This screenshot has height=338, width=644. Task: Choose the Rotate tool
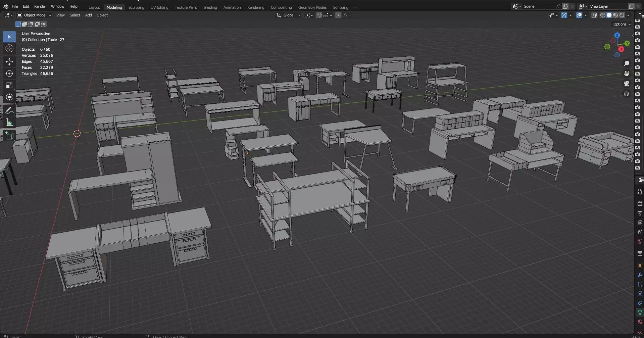coord(9,74)
